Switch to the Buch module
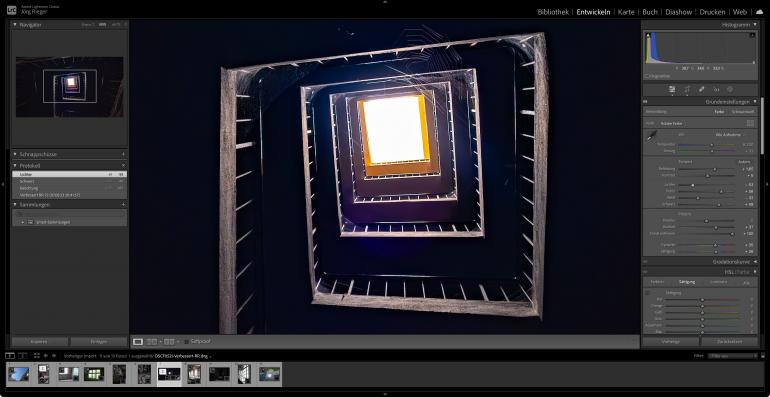770x397 pixels. coord(650,12)
